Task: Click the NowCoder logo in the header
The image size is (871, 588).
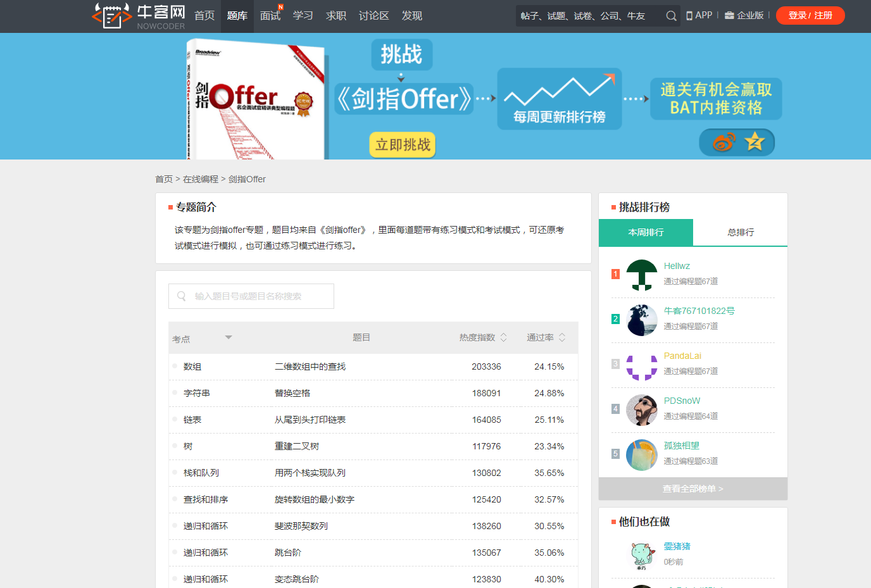Action: click(x=139, y=16)
